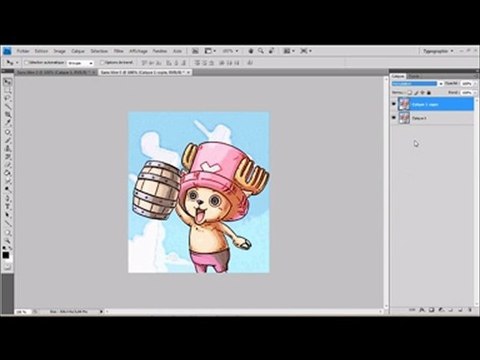Select the Calque 1 layer thumbnail
Viewport: 480px width, 360px height.
404,118
